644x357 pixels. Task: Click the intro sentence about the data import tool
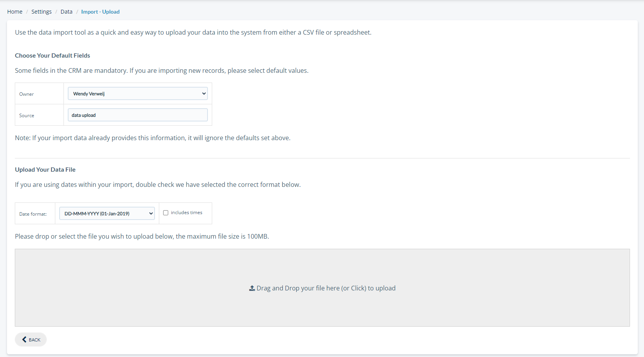tap(193, 32)
